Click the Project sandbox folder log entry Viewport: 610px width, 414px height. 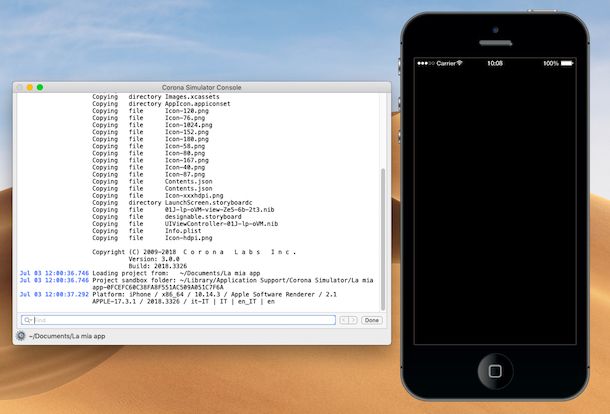click(x=196, y=284)
